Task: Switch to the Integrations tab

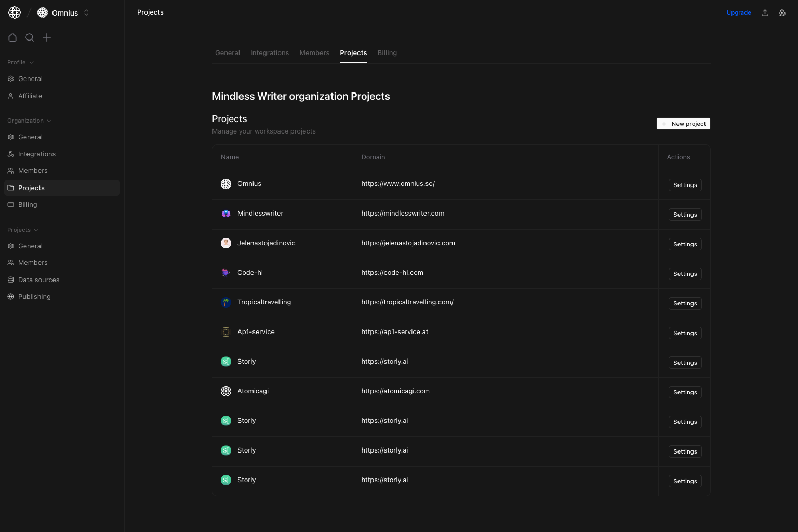Action: [x=270, y=52]
